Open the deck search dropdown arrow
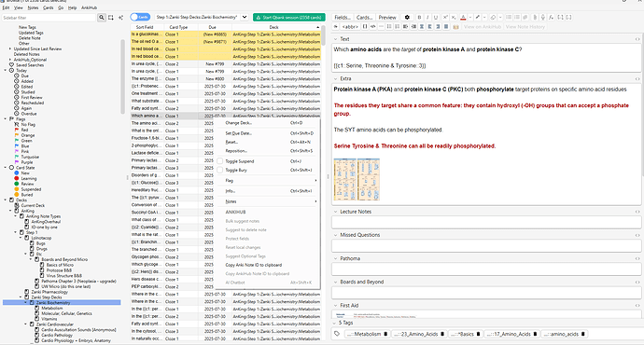 coord(245,17)
